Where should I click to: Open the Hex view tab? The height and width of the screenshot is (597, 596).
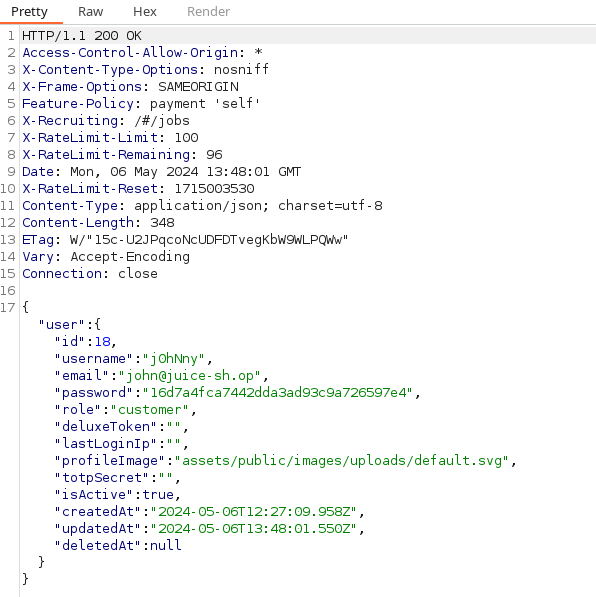click(145, 12)
